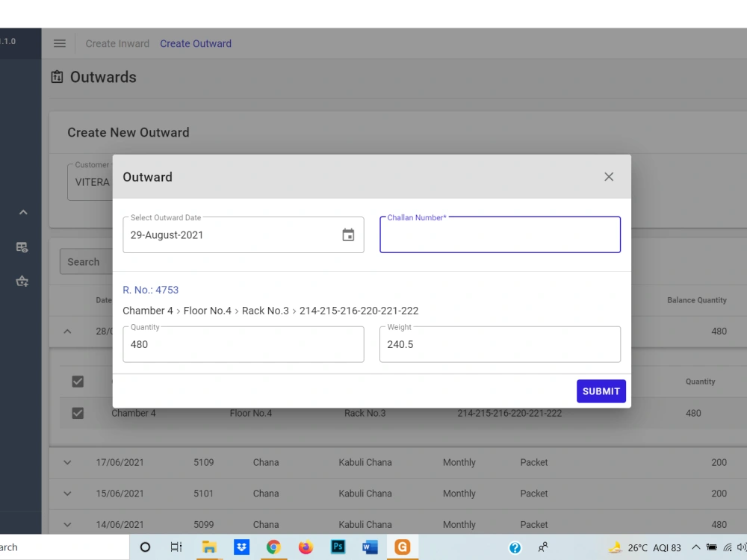Click the Rack No.3 table cell
The height and width of the screenshot is (560, 747).
(365, 414)
